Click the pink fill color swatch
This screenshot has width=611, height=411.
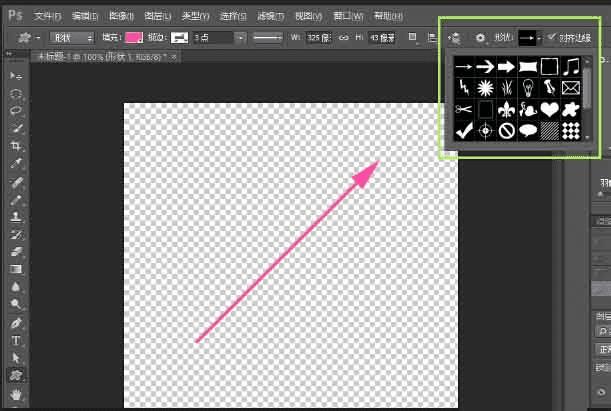tap(134, 38)
